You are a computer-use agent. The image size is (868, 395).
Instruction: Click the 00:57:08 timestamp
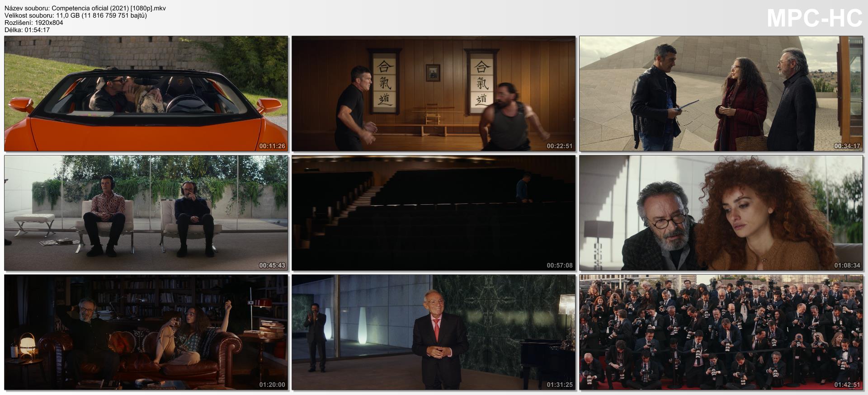[x=559, y=265]
